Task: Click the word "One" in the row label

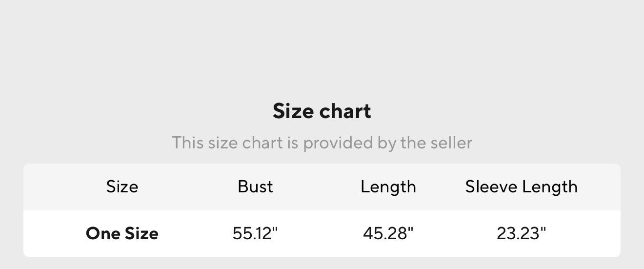Action: point(103,233)
